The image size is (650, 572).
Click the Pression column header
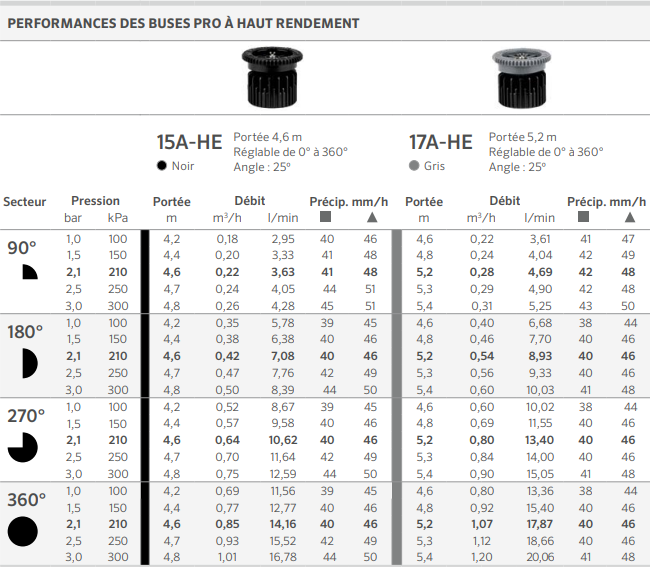[x=95, y=201]
